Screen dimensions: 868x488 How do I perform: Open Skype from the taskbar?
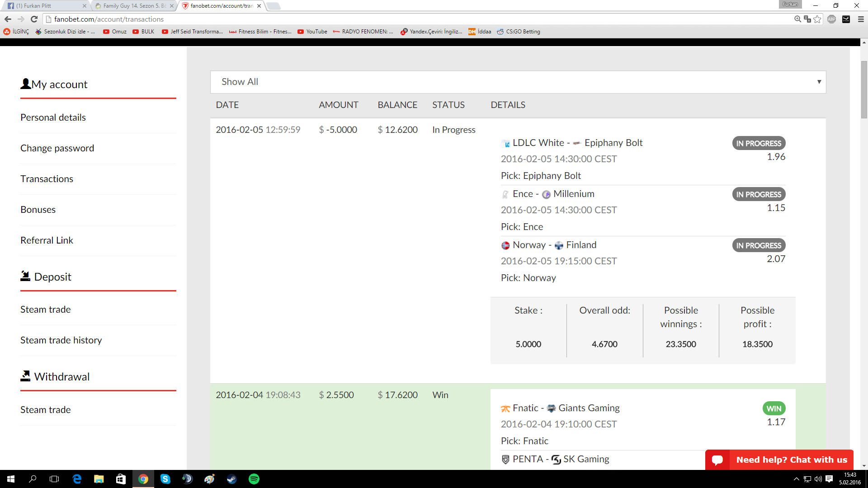point(165,479)
